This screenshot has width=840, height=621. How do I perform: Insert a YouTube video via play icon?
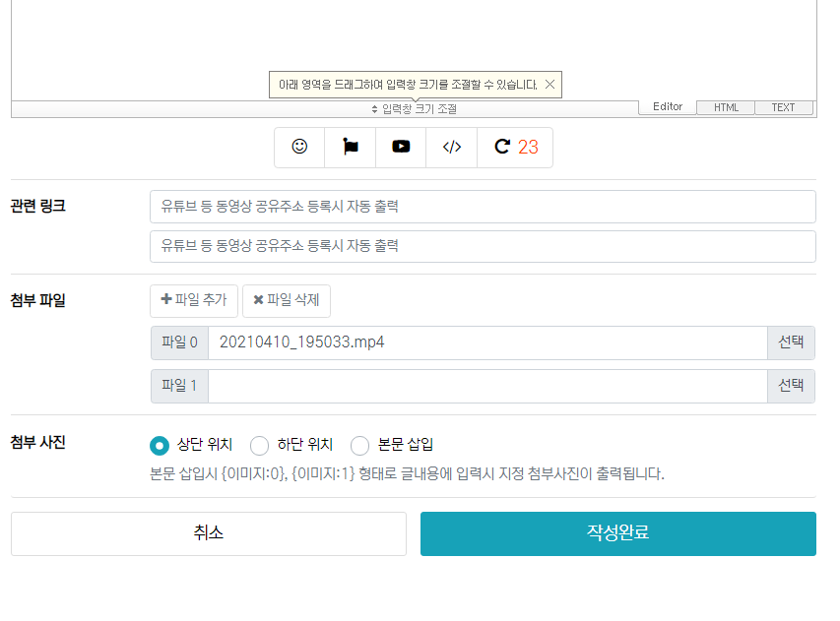point(401,148)
